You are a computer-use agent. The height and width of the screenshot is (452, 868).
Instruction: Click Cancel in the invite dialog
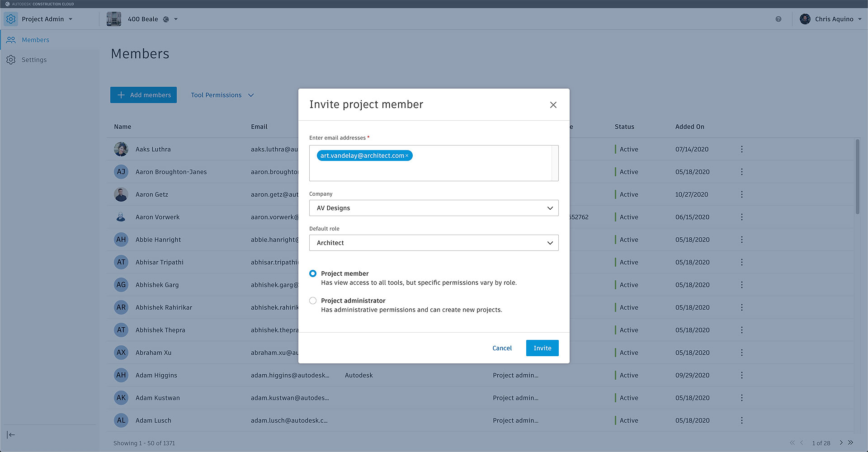(502, 348)
